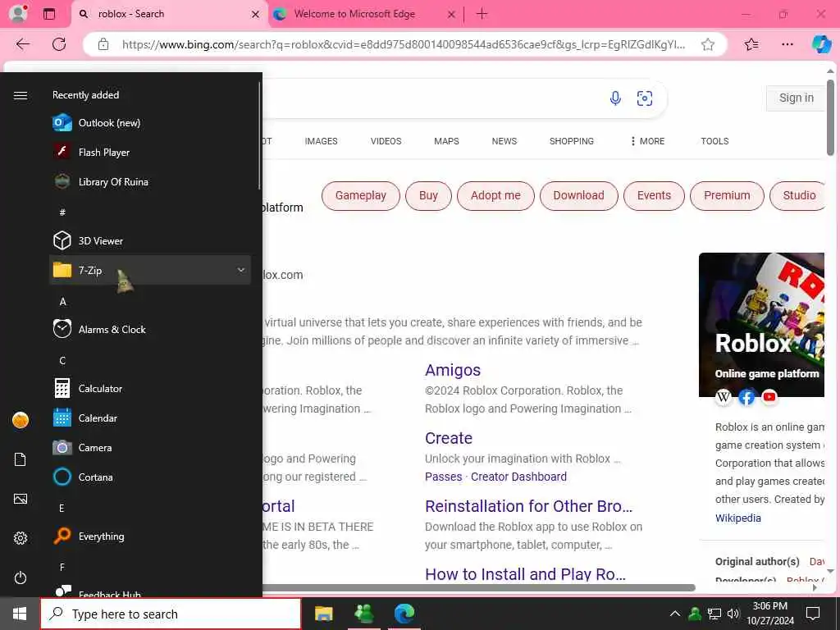The width and height of the screenshot is (840, 630).
Task: Select NEWS search tab
Action: [x=504, y=141]
